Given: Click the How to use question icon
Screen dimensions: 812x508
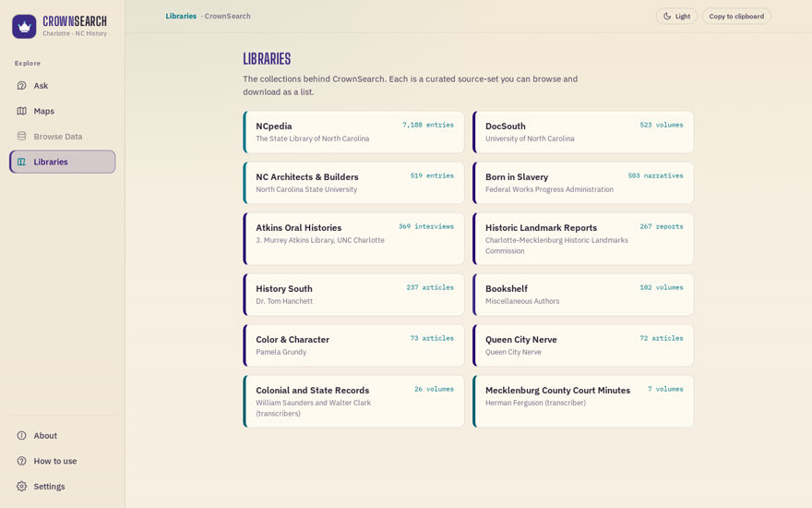Looking at the screenshot, I should [x=22, y=461].
